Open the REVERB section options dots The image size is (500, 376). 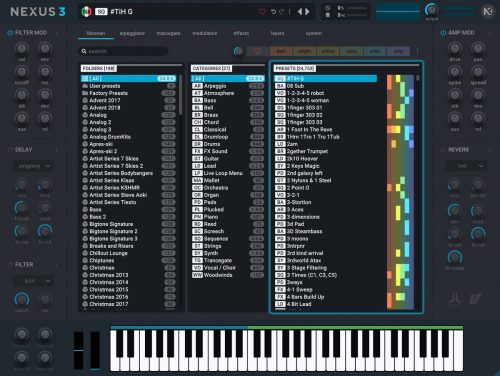489,150
